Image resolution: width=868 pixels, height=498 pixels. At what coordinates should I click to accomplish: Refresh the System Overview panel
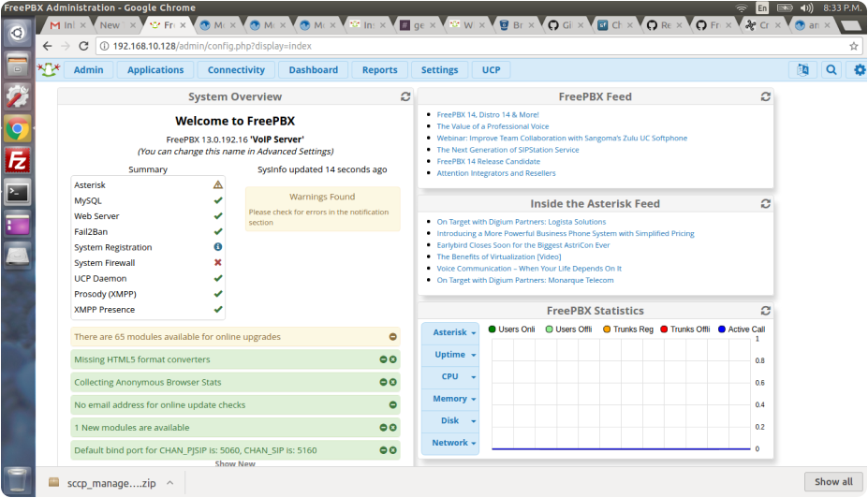(x=405, y=96)
